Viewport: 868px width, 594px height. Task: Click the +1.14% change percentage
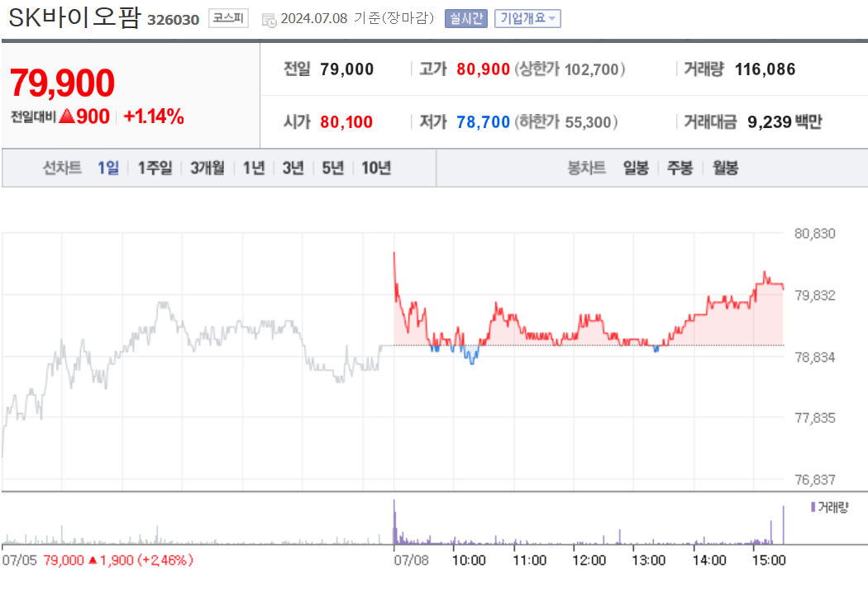click(153, 116)
